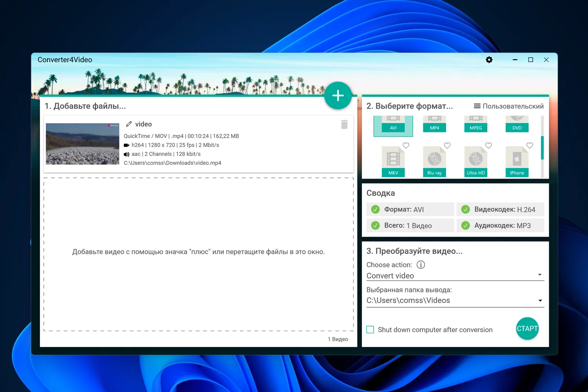Click the Аудиокодек: MP3 summary entry
The height and width of the screenshot is (392, 588).
pyautogui.click(x=500, y=226)
